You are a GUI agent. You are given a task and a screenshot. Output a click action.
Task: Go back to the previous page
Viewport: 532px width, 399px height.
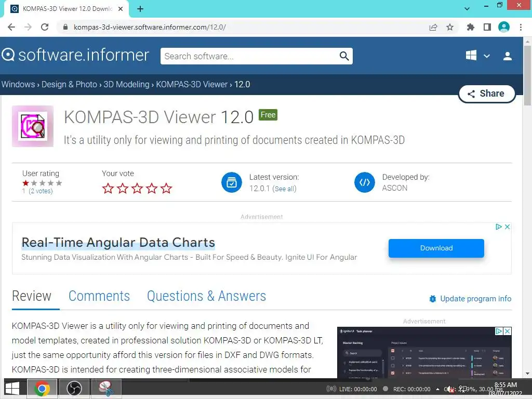[x=11, y=27]
